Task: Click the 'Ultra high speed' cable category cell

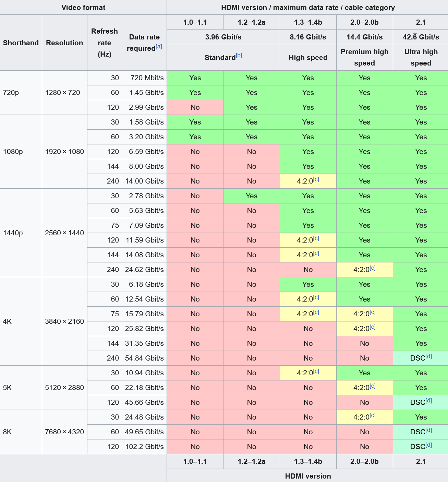Action: (x=421, y=57)
